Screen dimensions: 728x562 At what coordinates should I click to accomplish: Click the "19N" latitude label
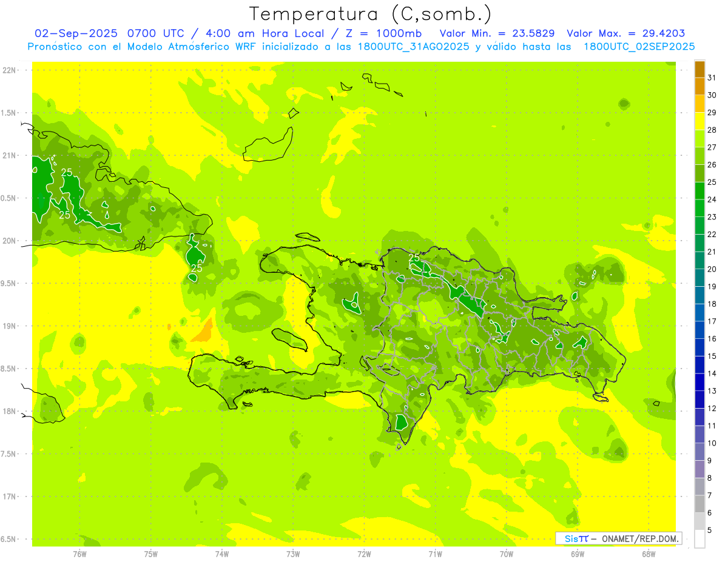click(9, 326)
